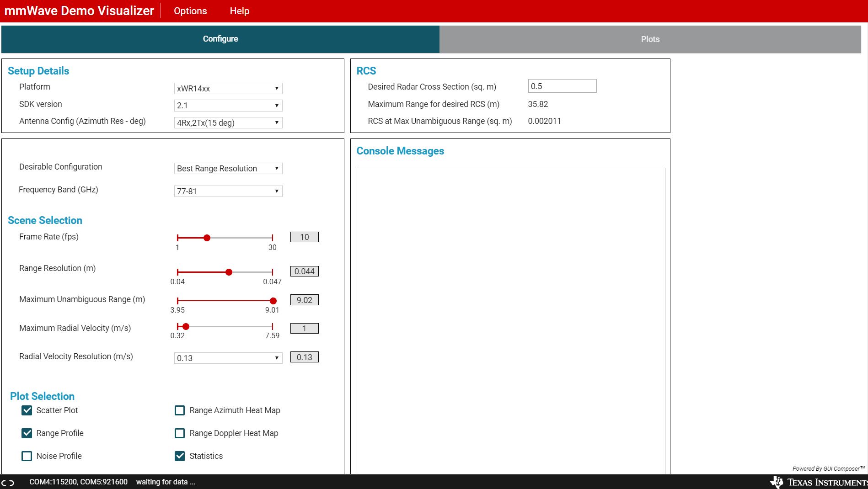Open the Frequency Band dropdown
The height and width of the screenshot is (489, 868).
coord(228,191)
